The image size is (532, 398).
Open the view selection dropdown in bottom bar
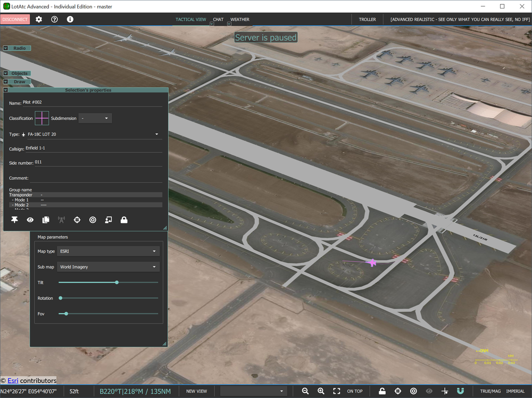click(x=252, y=391)
